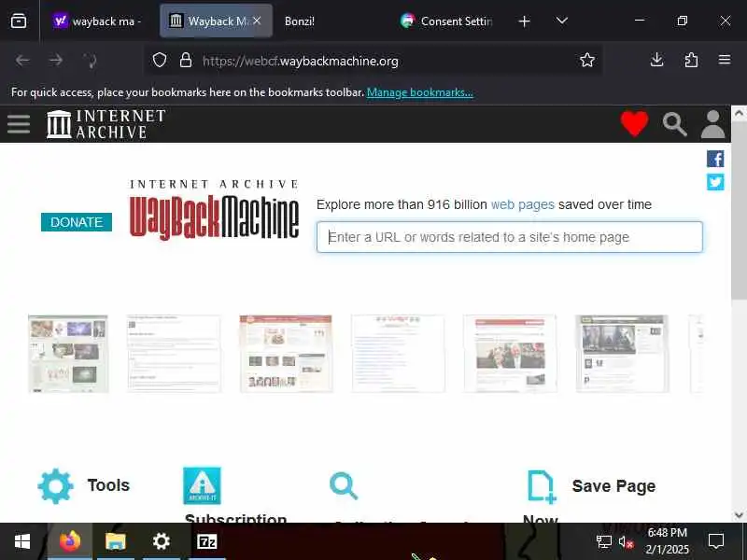Viewport: 747px width, 560px height.
Task: Open the Manage bookmarks link
Action: tap(419, 92)
